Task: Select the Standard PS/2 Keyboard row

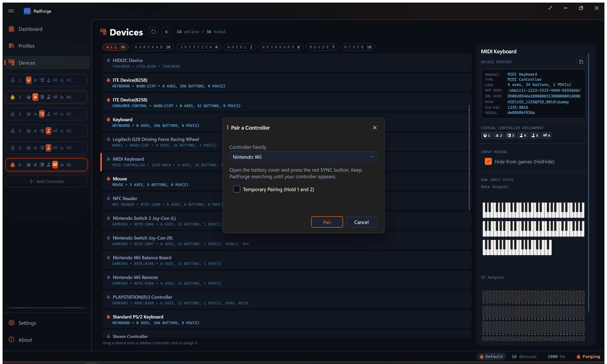Action: click(x=287, y=320)
